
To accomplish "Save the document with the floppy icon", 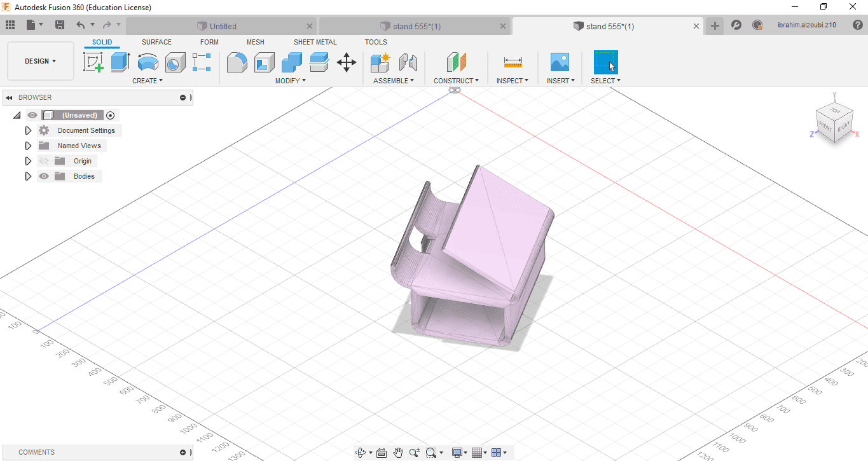I will click(60, 25).
